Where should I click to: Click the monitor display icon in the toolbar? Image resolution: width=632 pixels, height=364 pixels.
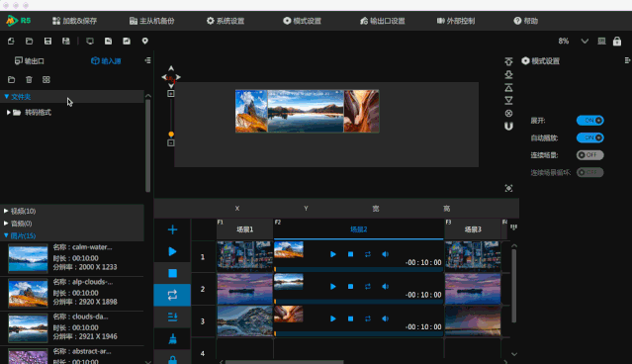click(90, 42)
